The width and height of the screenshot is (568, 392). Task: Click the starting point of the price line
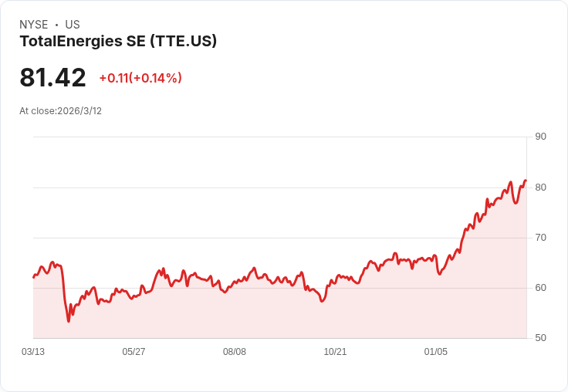[x=34, y=278]
